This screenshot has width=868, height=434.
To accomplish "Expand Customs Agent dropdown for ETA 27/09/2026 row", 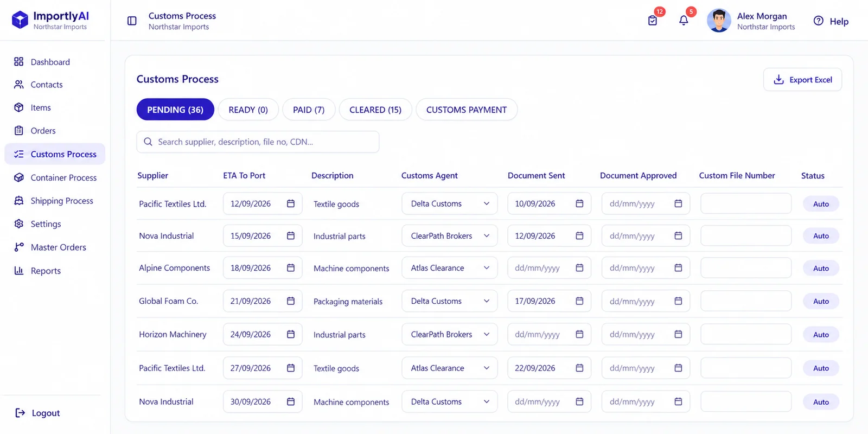I will pyautogui.click(x=450, y=368).
